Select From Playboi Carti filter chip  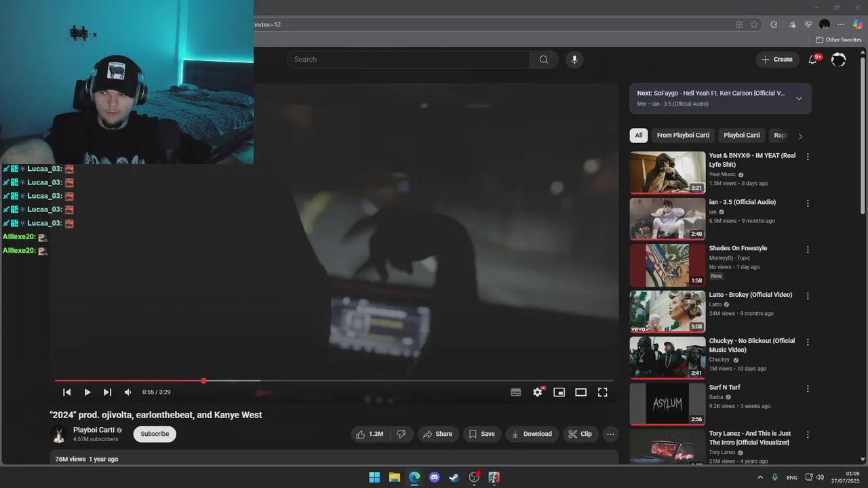(683, 136)
